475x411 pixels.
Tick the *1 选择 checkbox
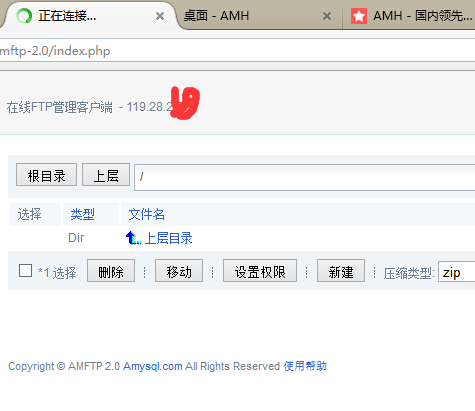click(26, 271)
